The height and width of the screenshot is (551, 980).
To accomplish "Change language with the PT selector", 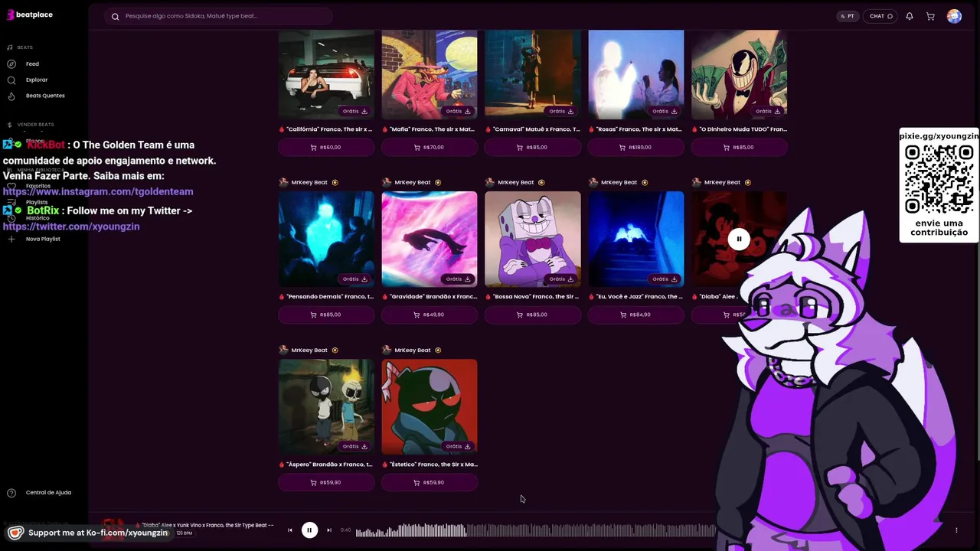I will pos(848,16).
